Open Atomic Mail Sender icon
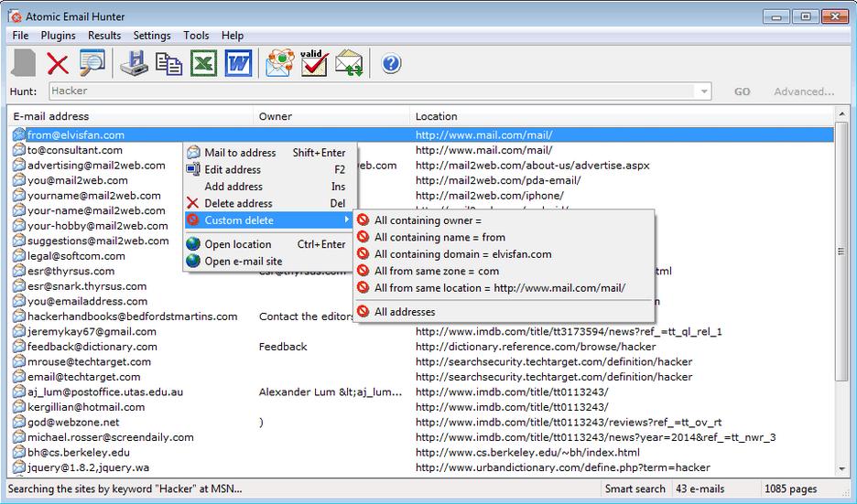 279,63
